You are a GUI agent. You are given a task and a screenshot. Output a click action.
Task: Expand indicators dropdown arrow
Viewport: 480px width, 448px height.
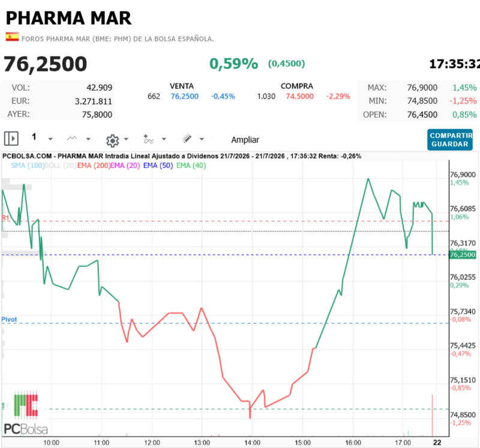tap(164, 139)
